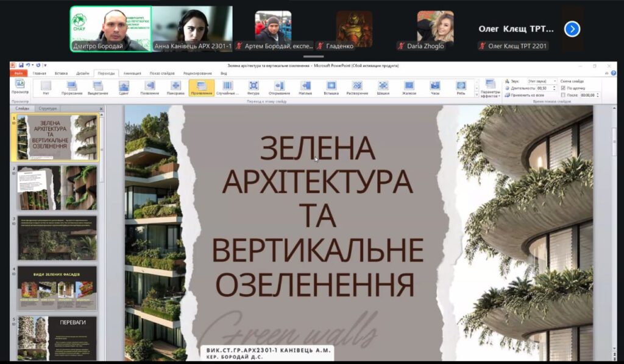
Task: Select slide 4 thumbnail Види зелених фасадів
Action: tap(57, 287)
